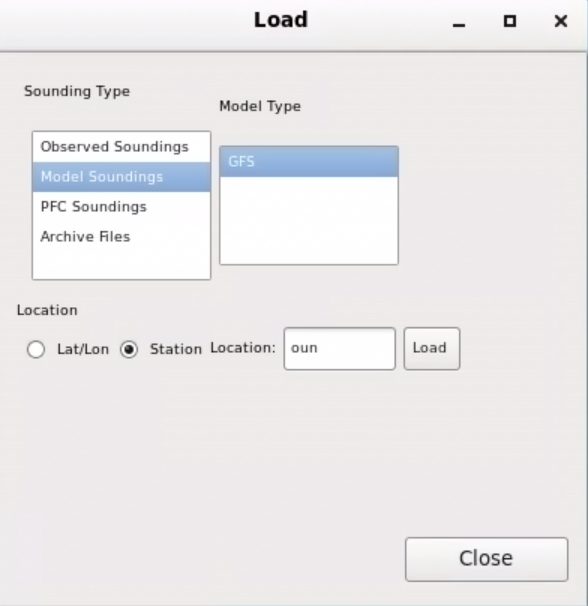
Task: Click the blank area under Archive Files in the list
Action: point(121,265)
